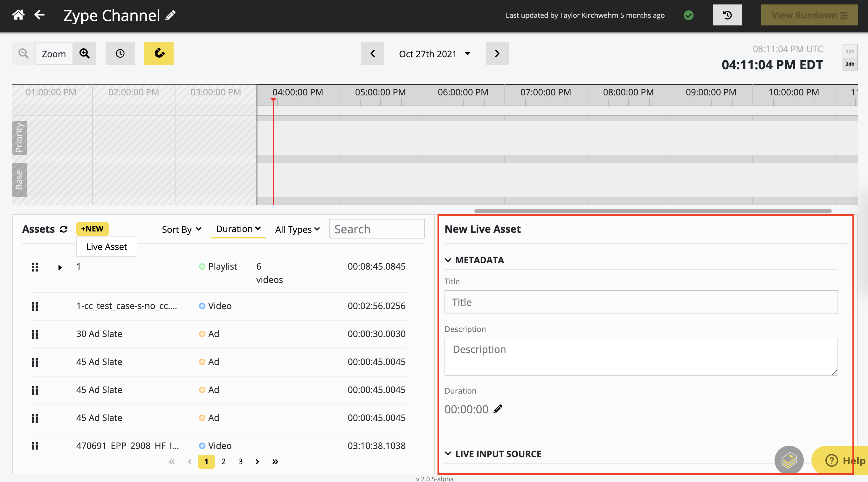This screenshot has width=868, height=482.
Task: Grab drag handle of 30 Ad Slate
Action: [x=35, y=334]
